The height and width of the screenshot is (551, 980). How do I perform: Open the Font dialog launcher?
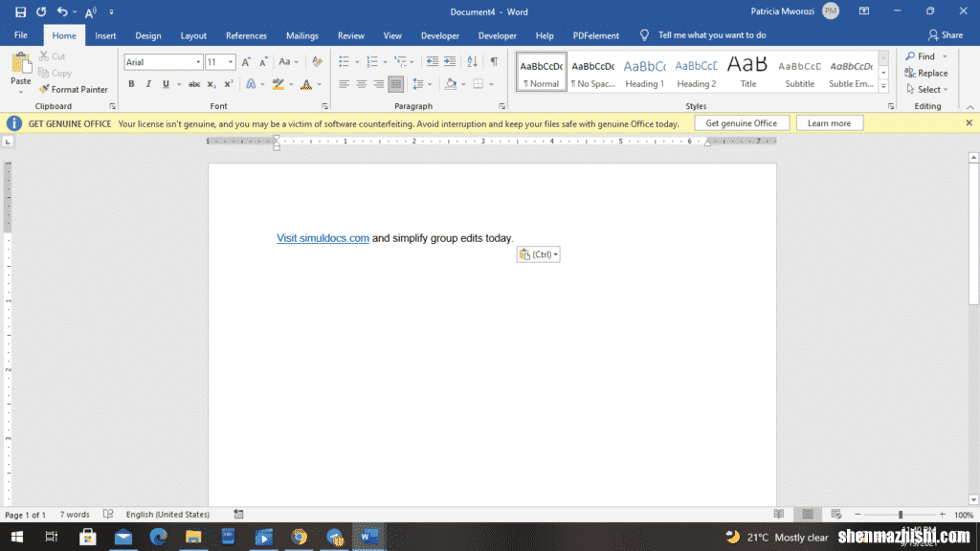click(x=324, y=106)
